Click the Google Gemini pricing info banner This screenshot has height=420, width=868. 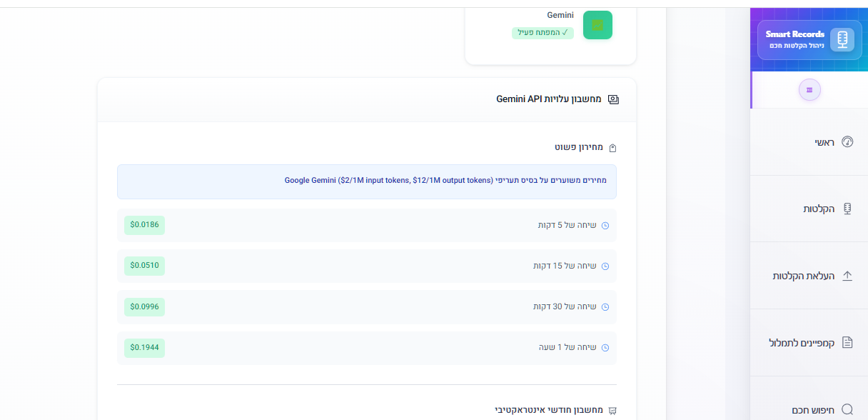(x=366, y=181)
